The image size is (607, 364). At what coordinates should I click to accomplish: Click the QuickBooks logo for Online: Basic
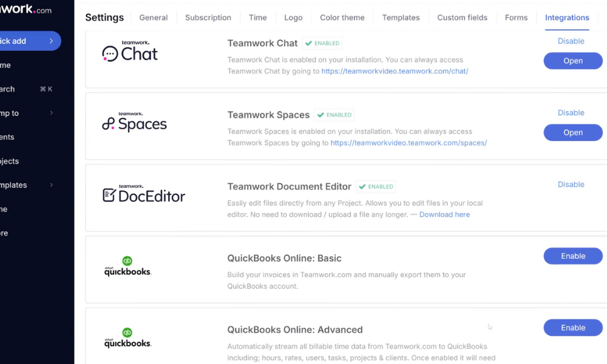pyautogui.click(x=127, y=267)
